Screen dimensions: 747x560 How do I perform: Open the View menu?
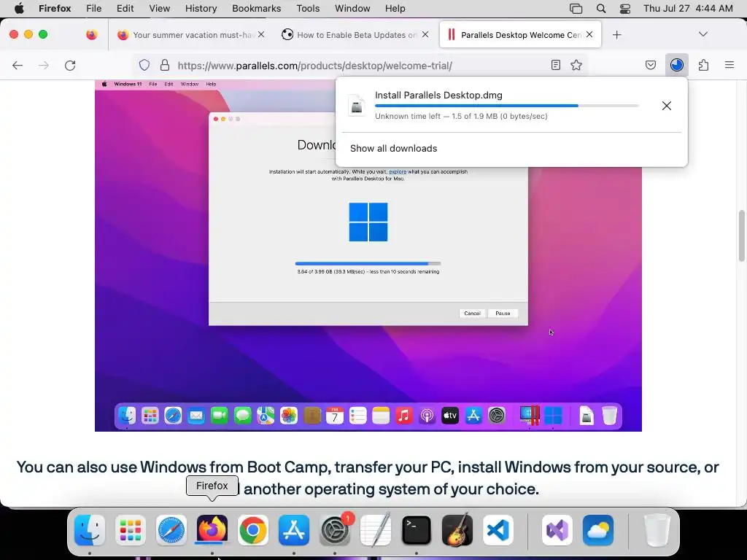click(x=159, y=9)
